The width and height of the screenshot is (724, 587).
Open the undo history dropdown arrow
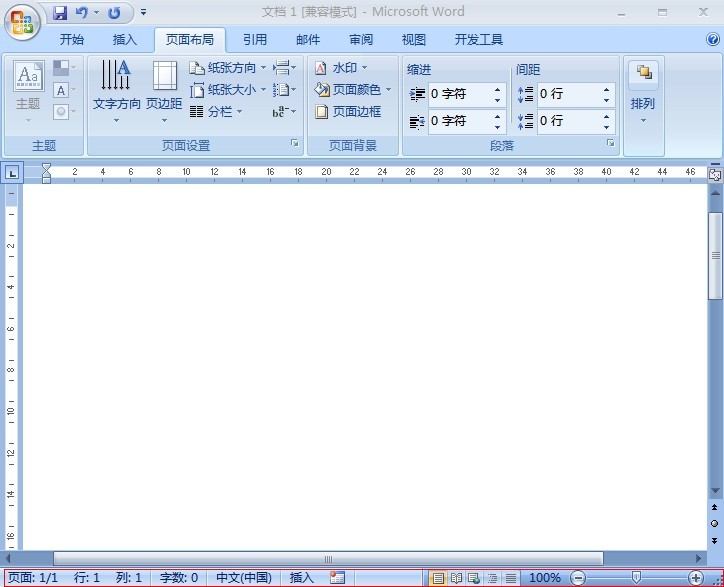pos(97,12)
